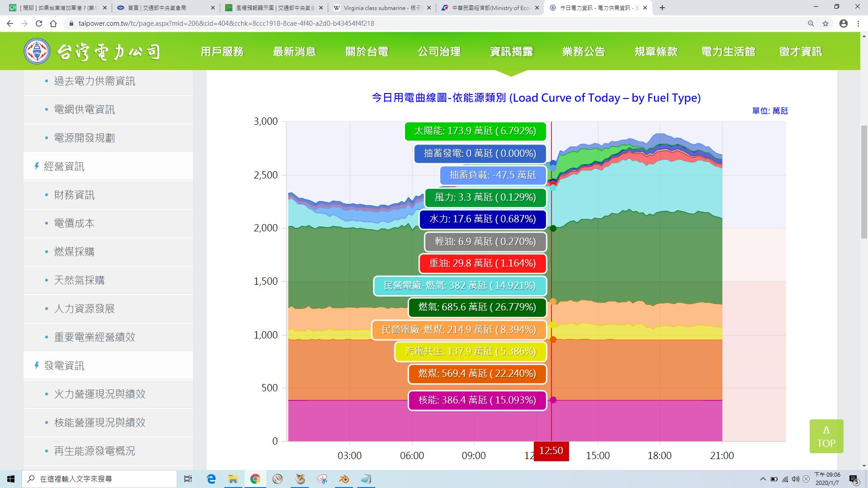Open Chrome from the taskbar
Viewport: 868px width, 488px height.
255,479
